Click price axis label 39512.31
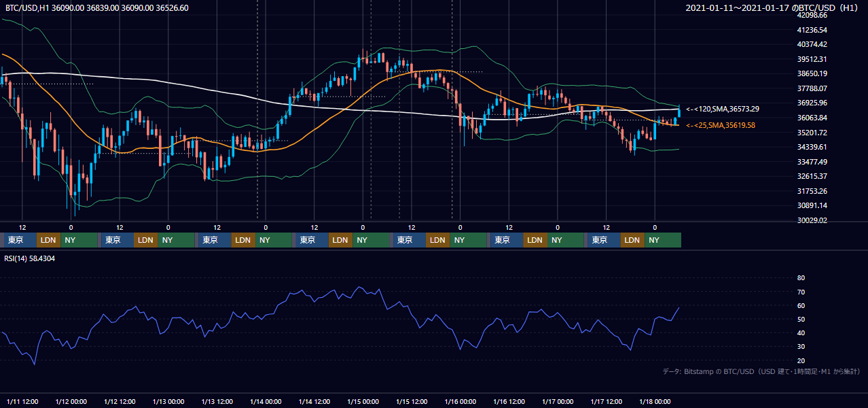The height and width of the screenshot is (408, 868). pyautogui.click(x=812, y=59)
